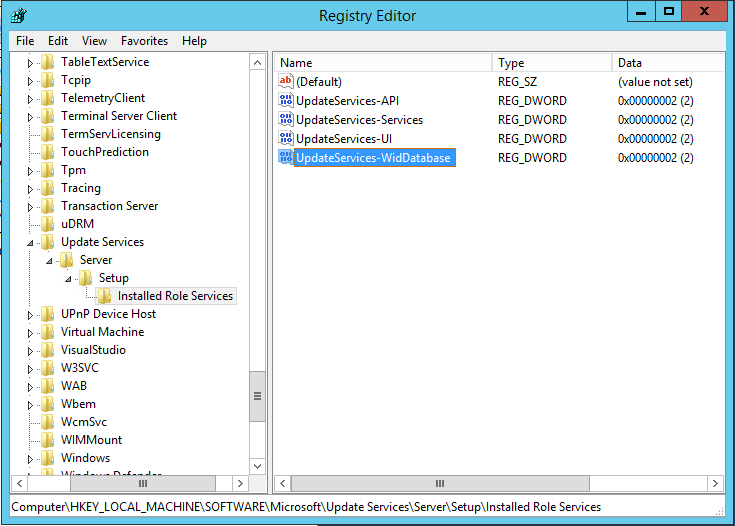The image size is (735, 526).
Task: Click the UPnP Device Host folder icon
Action: (47, 314)
